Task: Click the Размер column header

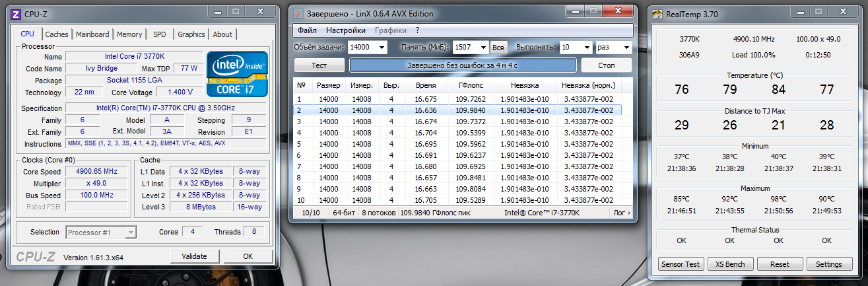Action: pos(328,85)
